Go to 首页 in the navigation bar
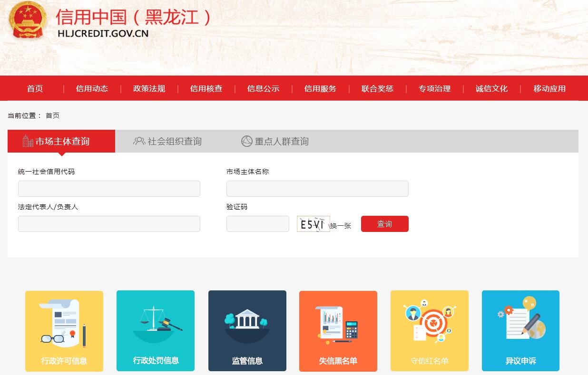 (35, 88)
